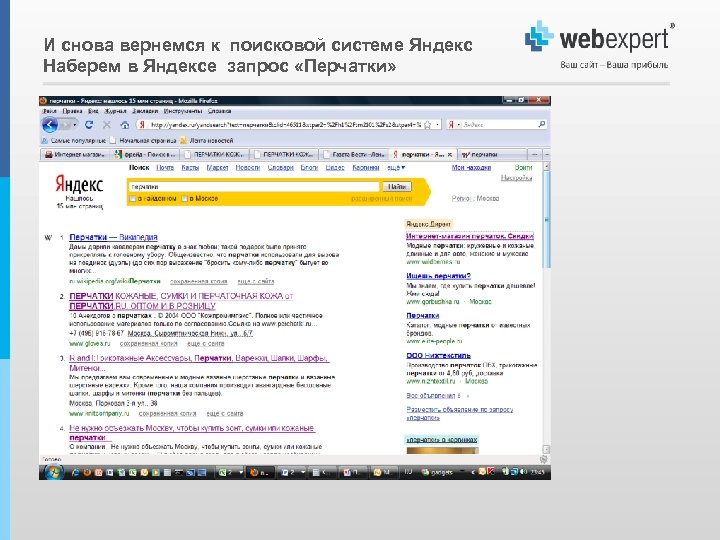Open the 'Начальная страница' bookmark

coord(143,141)
